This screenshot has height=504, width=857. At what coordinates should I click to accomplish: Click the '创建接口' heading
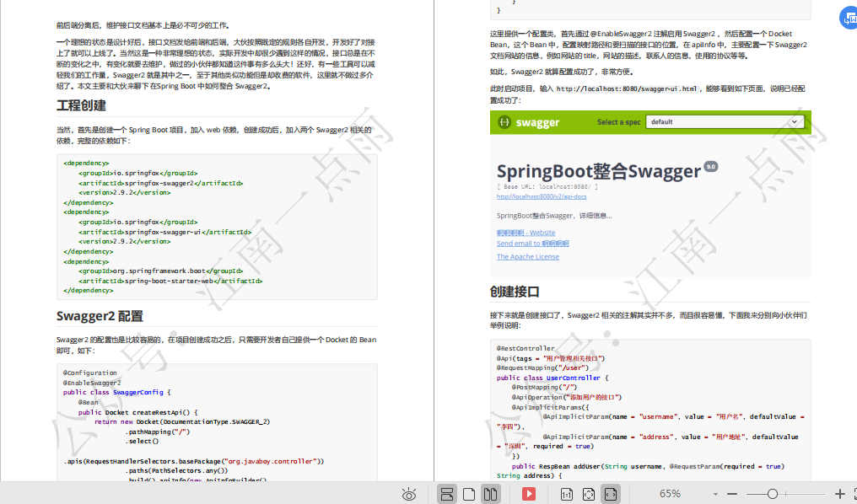515,292
